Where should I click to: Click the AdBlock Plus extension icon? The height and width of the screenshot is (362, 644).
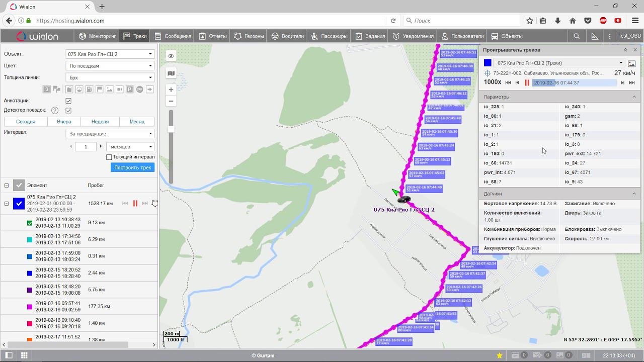tap(603, 21)
